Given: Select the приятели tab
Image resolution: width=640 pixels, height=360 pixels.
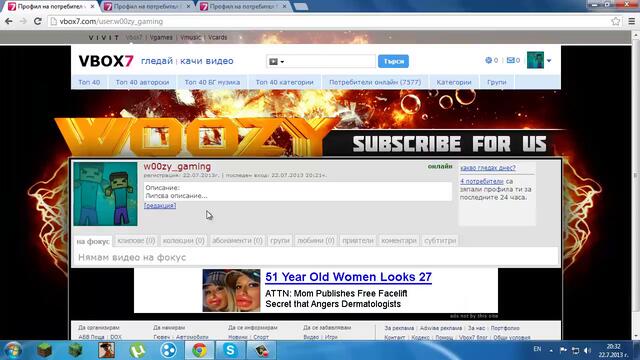Looking at the screenshot, I should pos(358,241).
